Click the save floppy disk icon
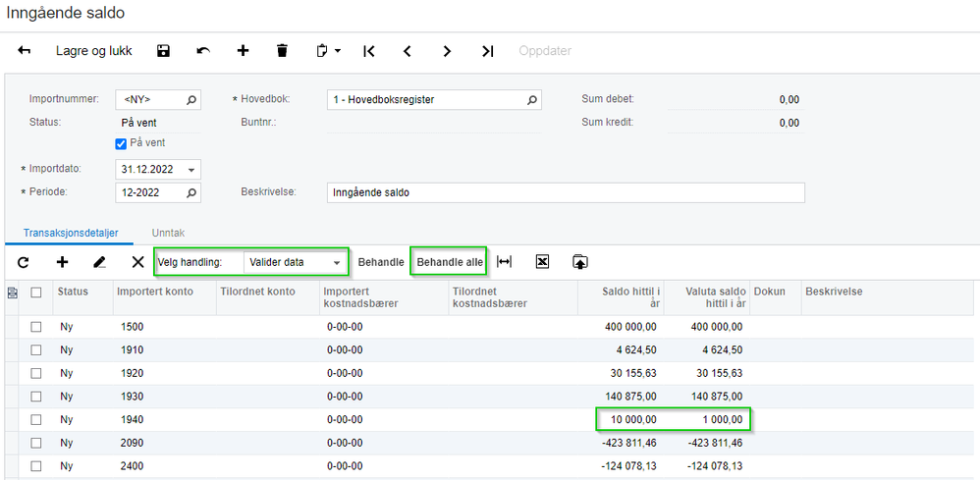980x480 pixels. [164, 51]
